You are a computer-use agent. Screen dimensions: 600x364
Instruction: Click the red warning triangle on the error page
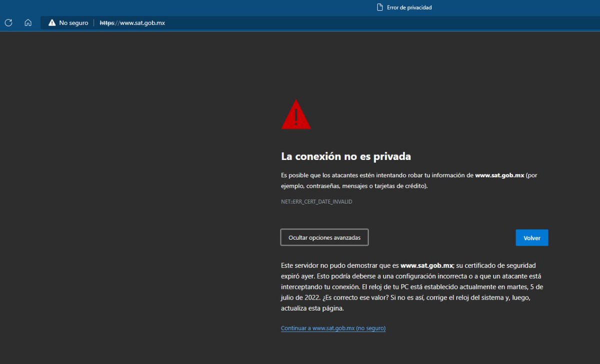point(296,114)
